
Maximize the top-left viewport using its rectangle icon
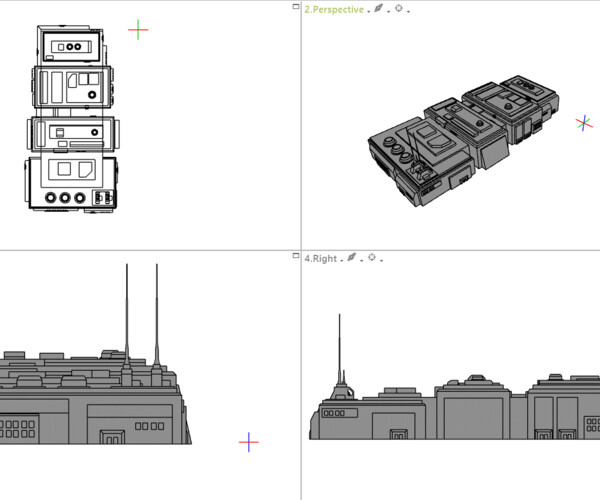[x=296, y=7]
